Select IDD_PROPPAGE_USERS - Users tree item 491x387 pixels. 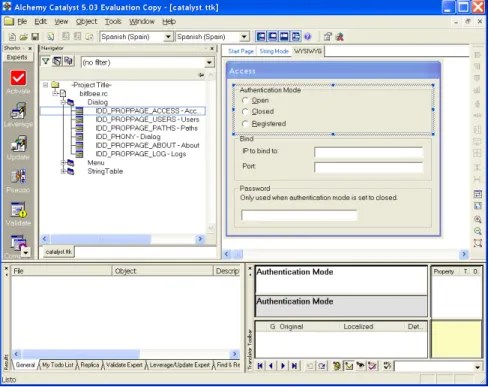coord(147,119)
